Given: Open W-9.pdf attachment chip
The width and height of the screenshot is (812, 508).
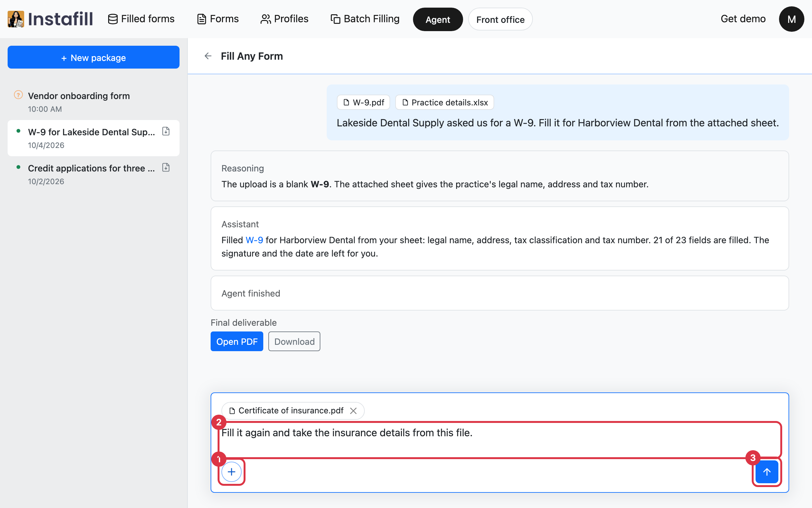Looking at the screenshot, I should point(363,103).
